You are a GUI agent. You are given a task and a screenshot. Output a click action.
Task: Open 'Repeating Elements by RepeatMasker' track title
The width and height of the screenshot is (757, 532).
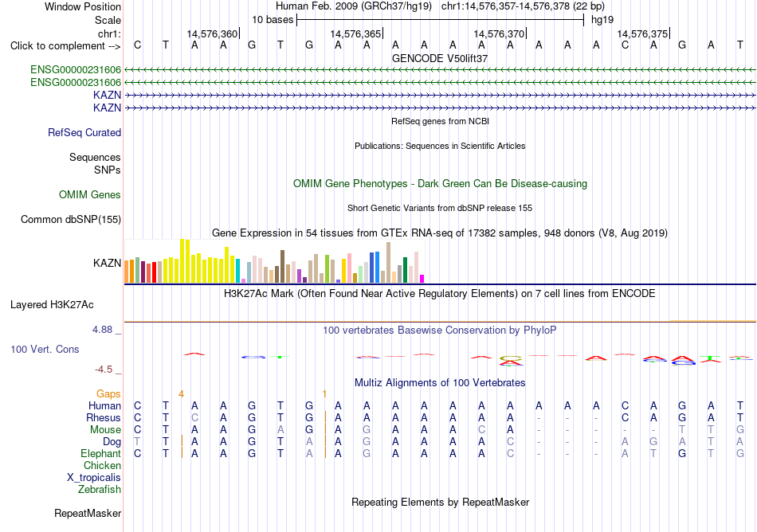pos(440,503)
